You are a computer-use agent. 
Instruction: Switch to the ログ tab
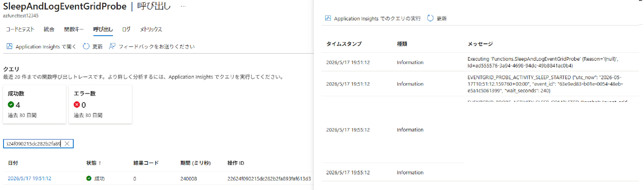126,29
